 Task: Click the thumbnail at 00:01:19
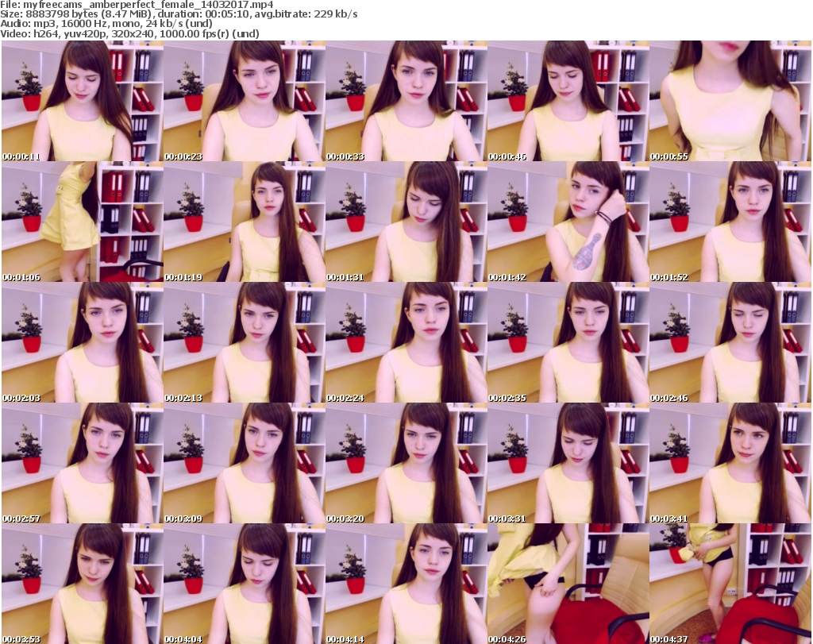tap(245, 222)
